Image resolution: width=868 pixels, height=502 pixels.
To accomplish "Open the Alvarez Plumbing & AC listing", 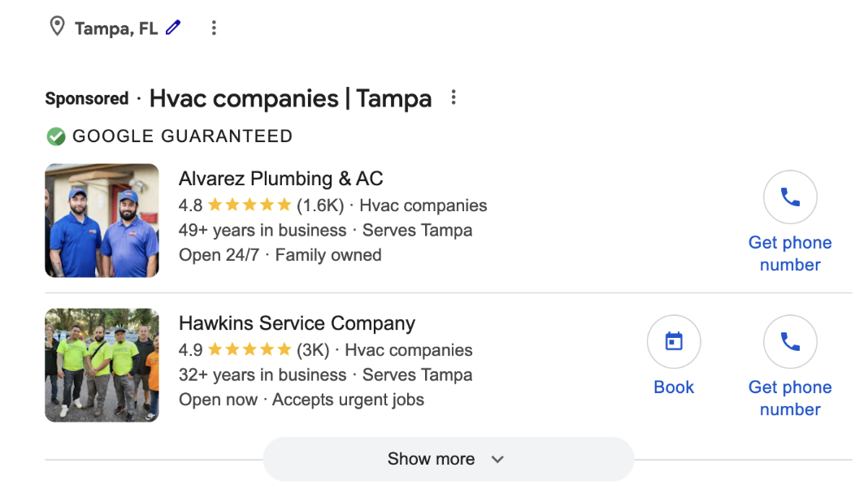I will point(280,179).
